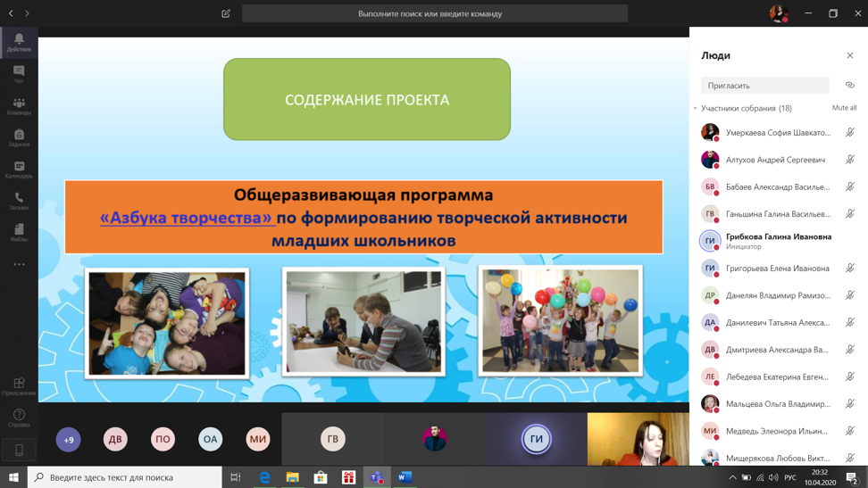Select participant Медведь Элеонора
Viewport: 868px width, 488px height.
coord(779,431)
